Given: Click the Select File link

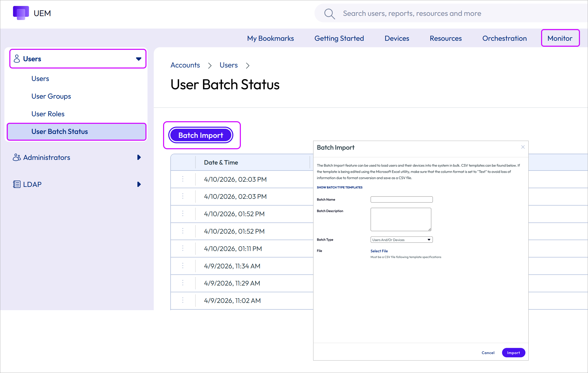Looking at the screenshot, I should click(379, 251).
